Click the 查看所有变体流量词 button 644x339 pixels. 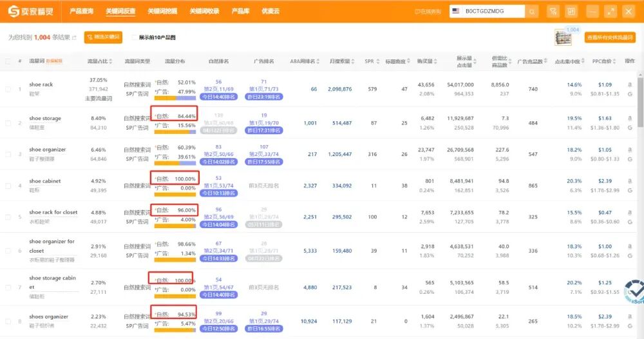(610, 37)
